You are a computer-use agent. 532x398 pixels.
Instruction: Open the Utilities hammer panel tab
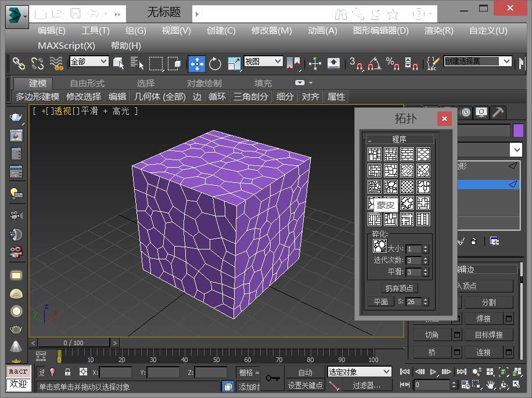[x=498, y=112]
